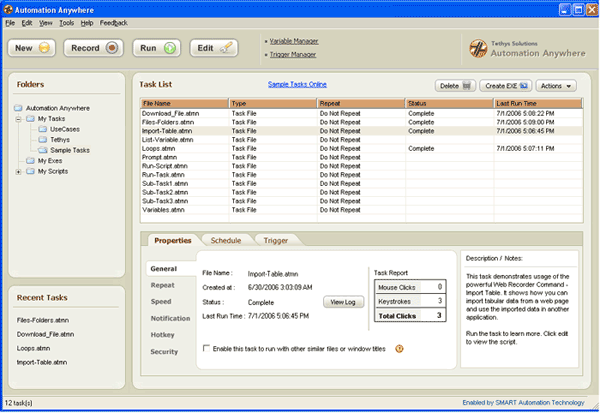Click the Edit button's pencil icon
The height and width of the screenshot is (413, 600).
(x=227, y=48)
